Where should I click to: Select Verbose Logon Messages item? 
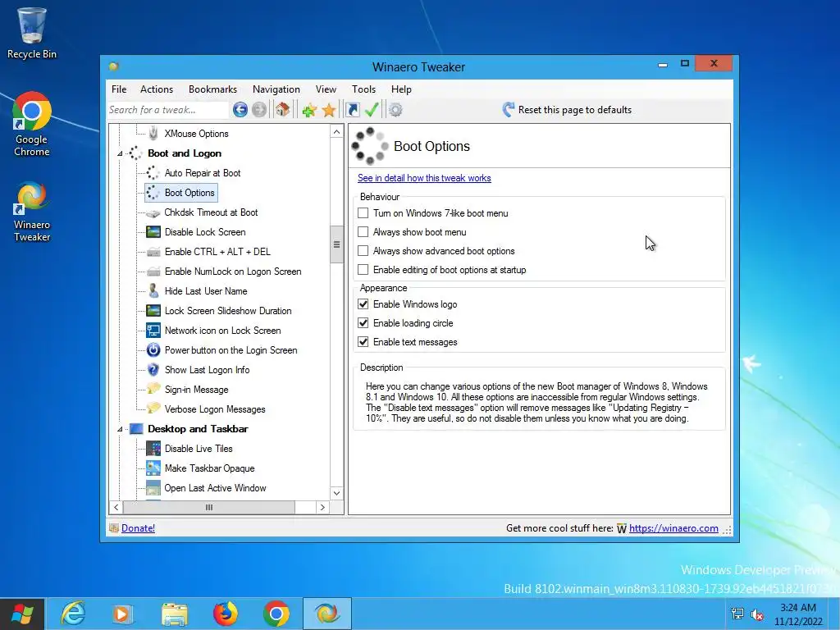tap(215, 409)
